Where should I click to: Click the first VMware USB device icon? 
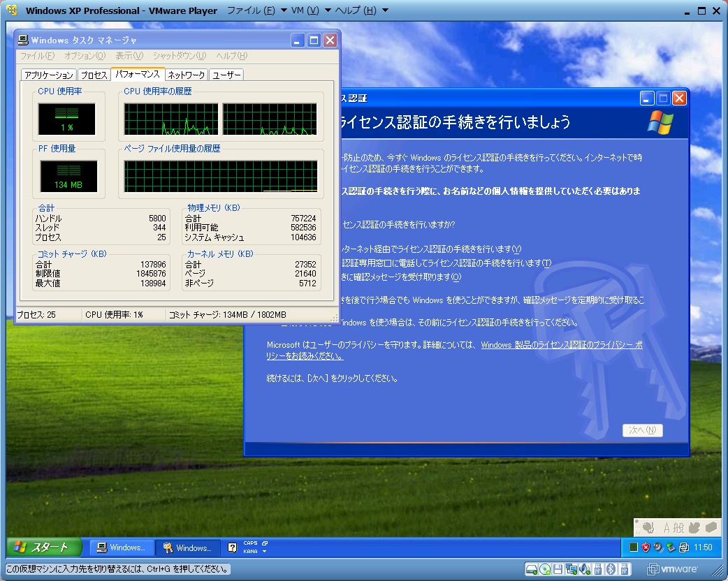click(x=599, y=569)
